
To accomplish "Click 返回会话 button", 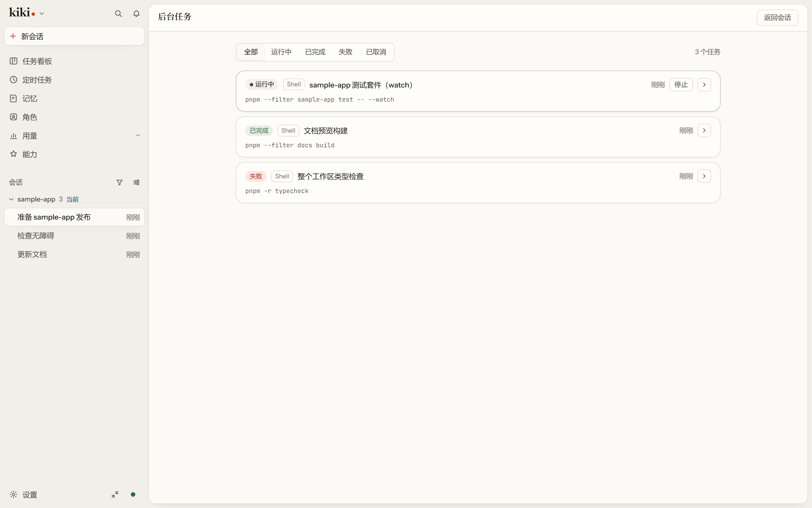I will click(x=777, y=17).
